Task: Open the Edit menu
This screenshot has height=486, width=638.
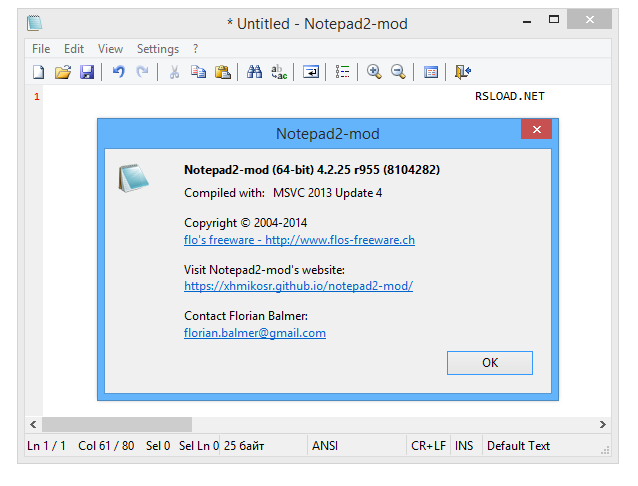Action: [x=74, y=49]
